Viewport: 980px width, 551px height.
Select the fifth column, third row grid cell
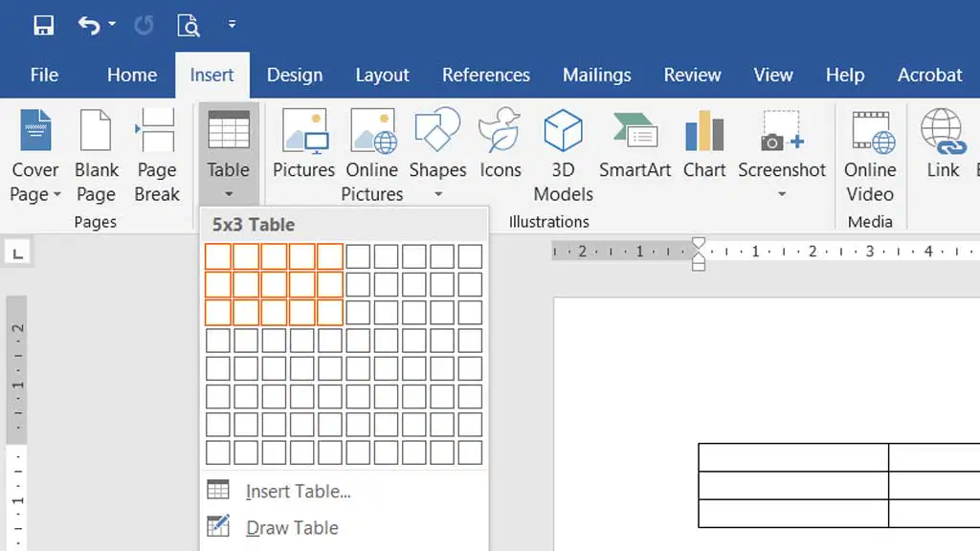pyautogui.click(x=330, y=313)
